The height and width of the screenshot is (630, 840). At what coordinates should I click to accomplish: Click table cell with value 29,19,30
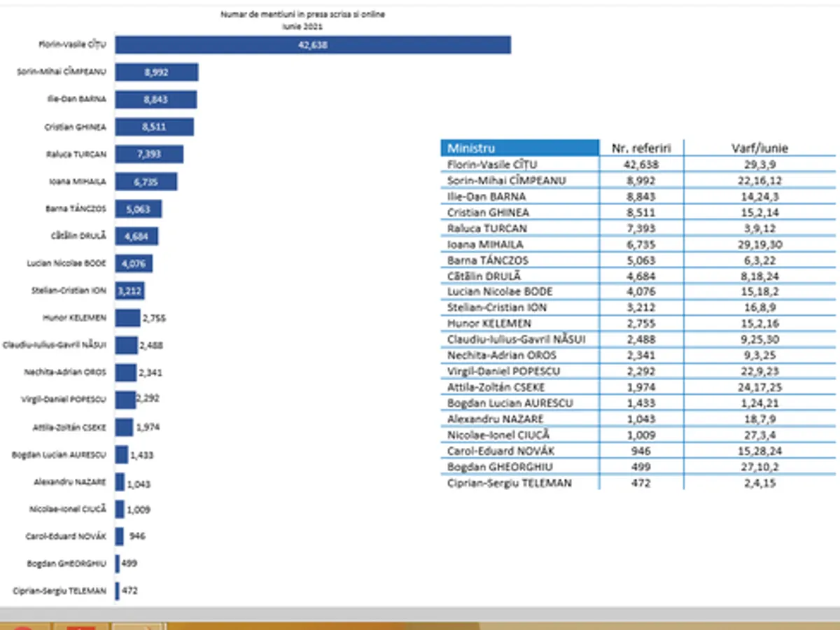[x=759, y=244]
